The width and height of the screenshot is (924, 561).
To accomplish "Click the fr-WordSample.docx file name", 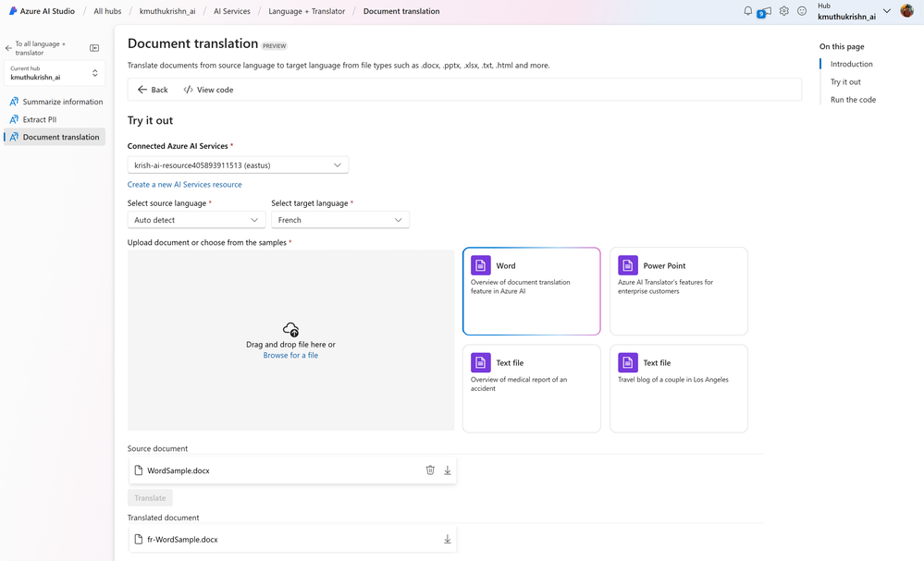I will pyautogui.click(x=182, y=539).
